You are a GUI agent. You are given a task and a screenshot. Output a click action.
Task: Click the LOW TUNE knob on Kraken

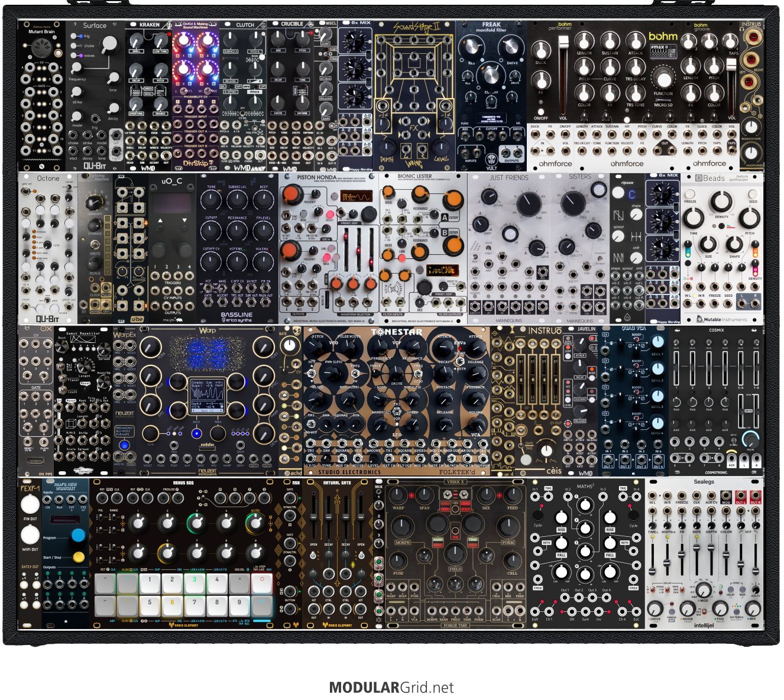click(160, 40)
